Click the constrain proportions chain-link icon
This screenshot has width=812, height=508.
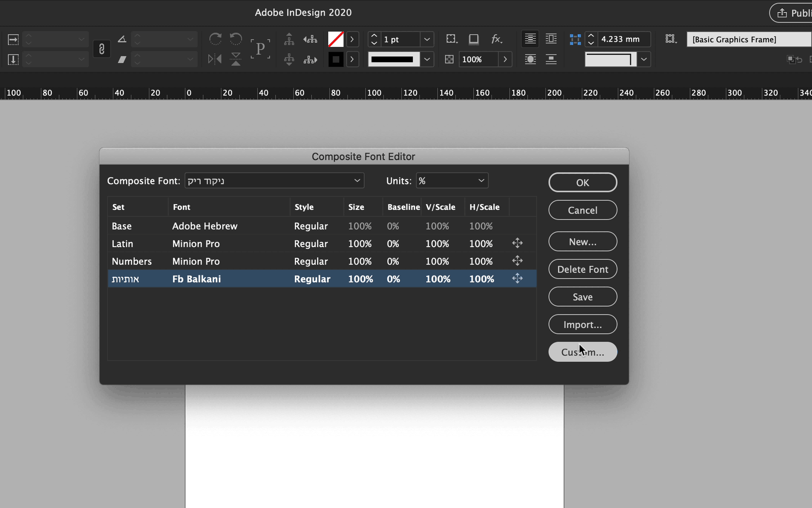(x=101, y=49)
